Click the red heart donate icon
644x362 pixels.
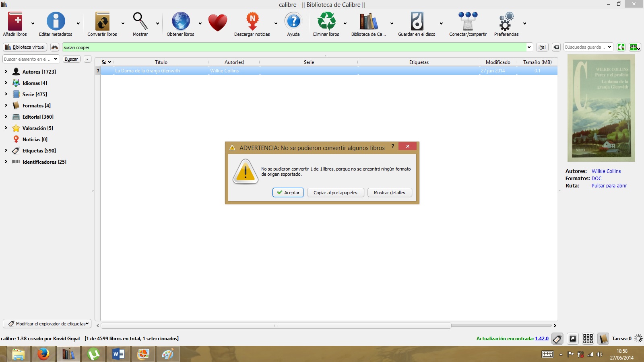218,23
